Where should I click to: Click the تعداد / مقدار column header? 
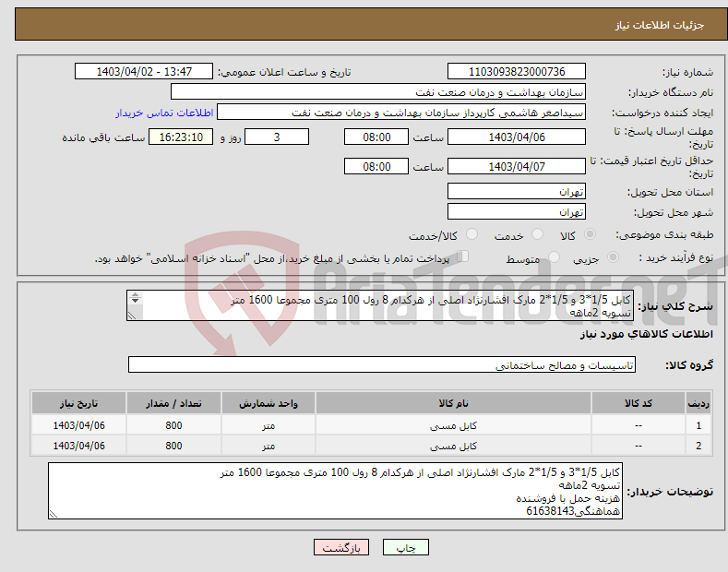pyautogui.click(x=173, y=403)
